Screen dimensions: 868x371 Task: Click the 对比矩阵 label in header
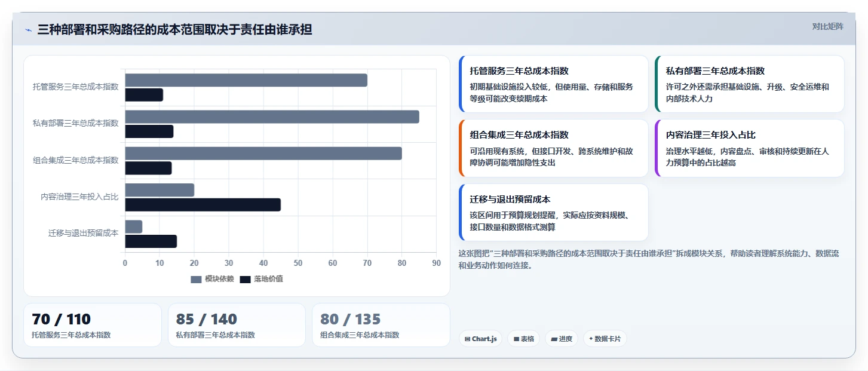(x=827, y=26)
